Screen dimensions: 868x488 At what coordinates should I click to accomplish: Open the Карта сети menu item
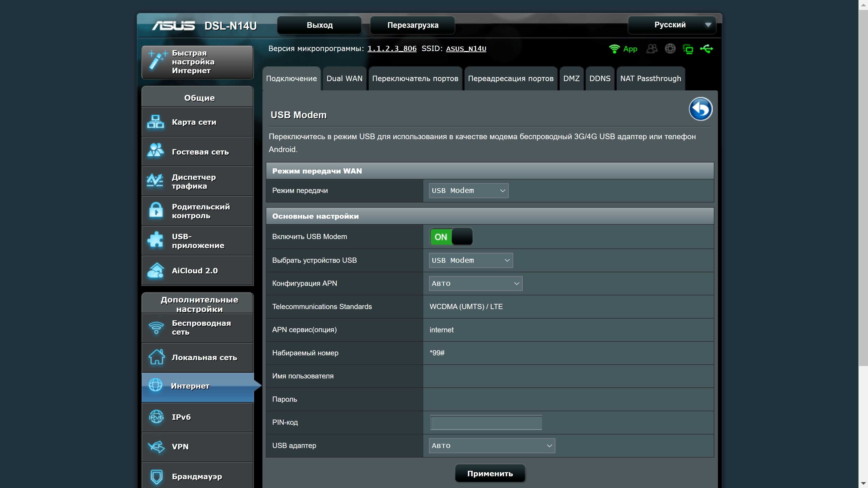point(198,122)
